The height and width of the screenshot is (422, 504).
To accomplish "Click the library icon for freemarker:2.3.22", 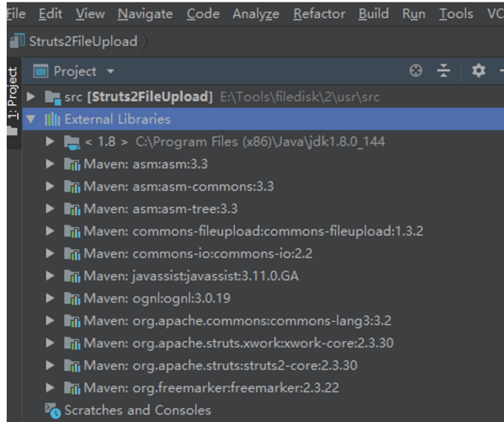I will (72, 389).
